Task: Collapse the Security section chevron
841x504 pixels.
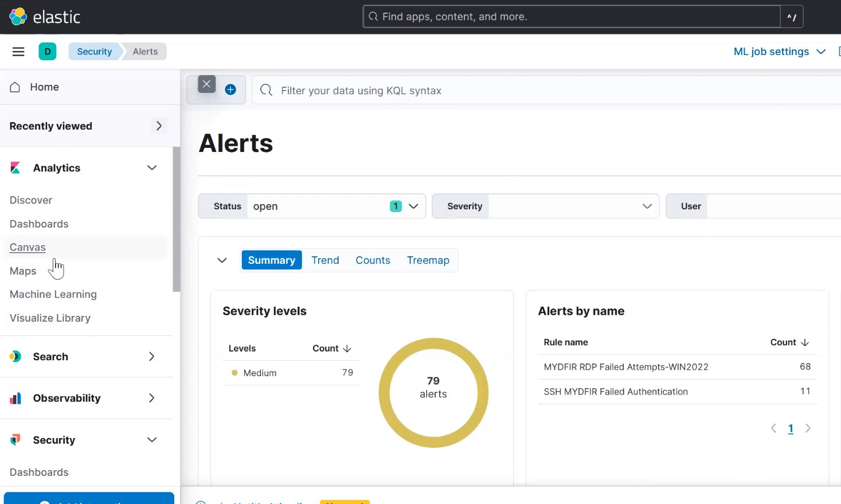Action: [152, 440]
